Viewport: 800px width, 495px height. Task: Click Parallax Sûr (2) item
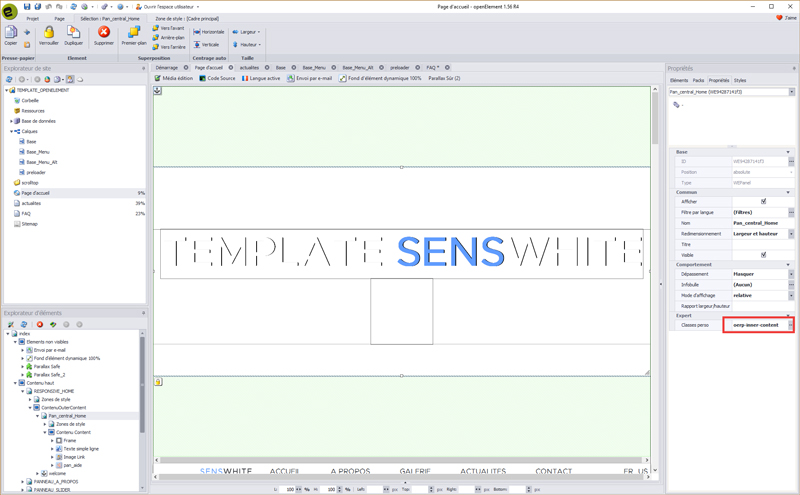click(x=444, y=78)
